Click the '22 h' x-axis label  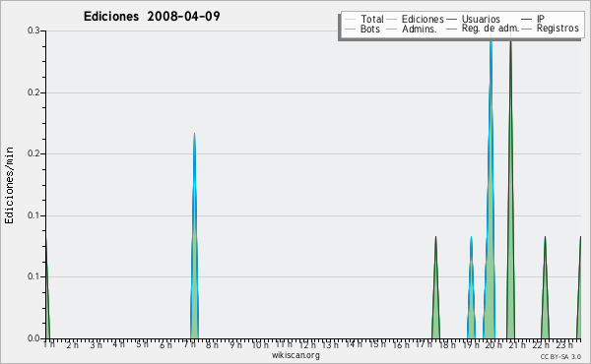pyautogui.click(x=541, y=344)
